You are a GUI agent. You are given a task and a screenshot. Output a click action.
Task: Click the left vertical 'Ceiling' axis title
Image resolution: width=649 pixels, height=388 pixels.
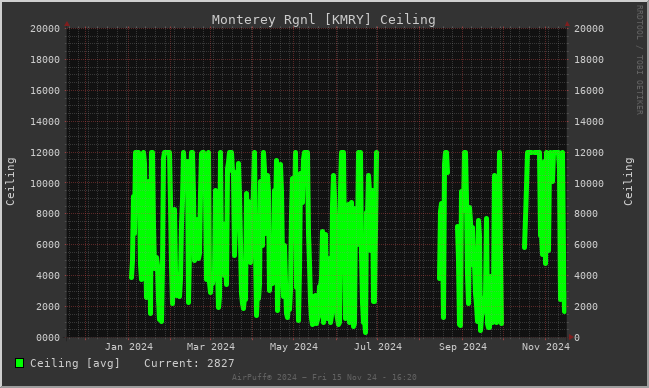point(10,181)
